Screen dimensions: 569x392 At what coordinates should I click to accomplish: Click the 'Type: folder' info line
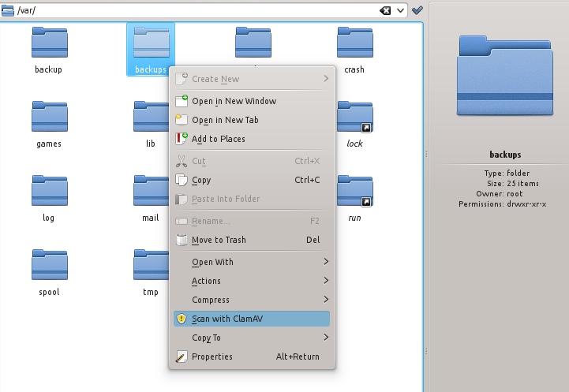coord(507,173)
